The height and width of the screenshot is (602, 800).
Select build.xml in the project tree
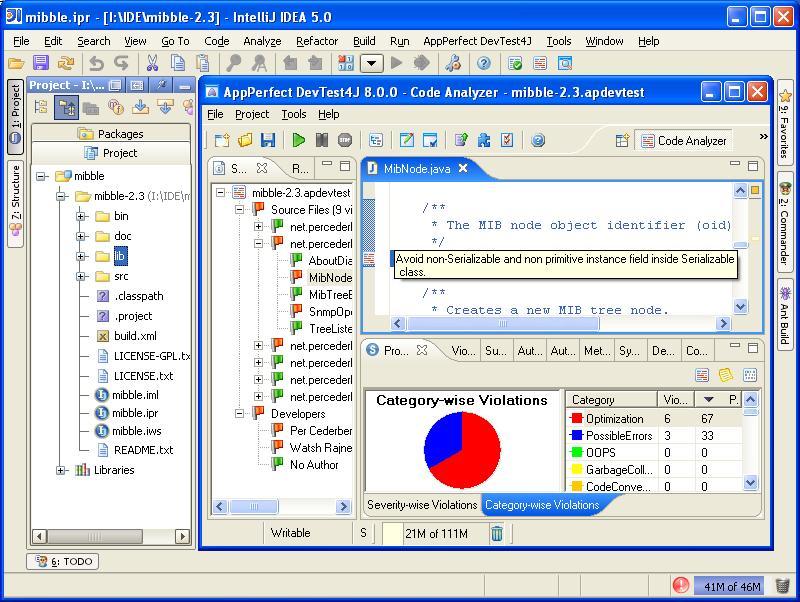pyautogui.click(x=135, y=336)
